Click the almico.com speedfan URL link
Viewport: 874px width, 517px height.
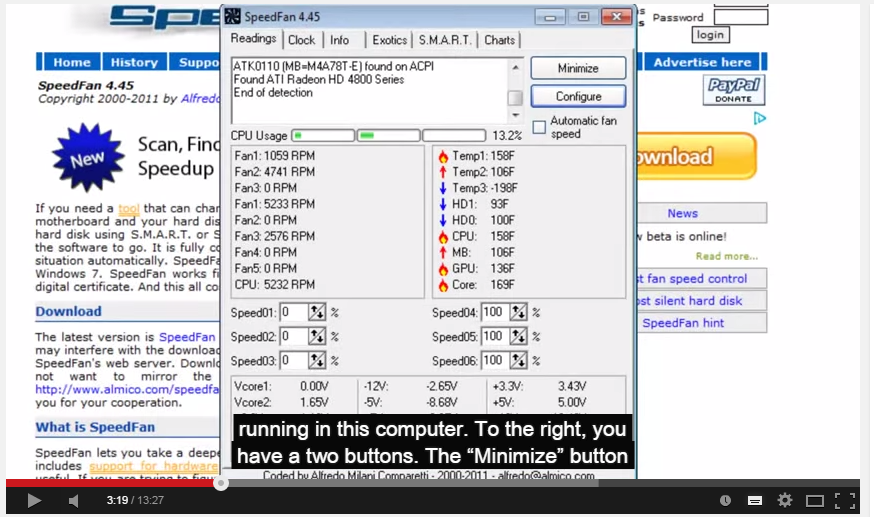coord(127,389)
